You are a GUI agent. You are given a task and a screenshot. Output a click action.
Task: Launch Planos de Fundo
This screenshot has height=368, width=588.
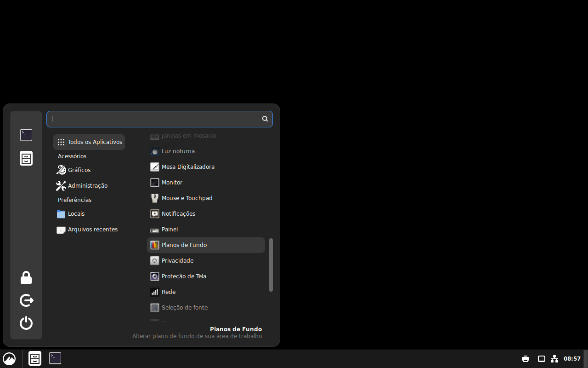[184, 245]
